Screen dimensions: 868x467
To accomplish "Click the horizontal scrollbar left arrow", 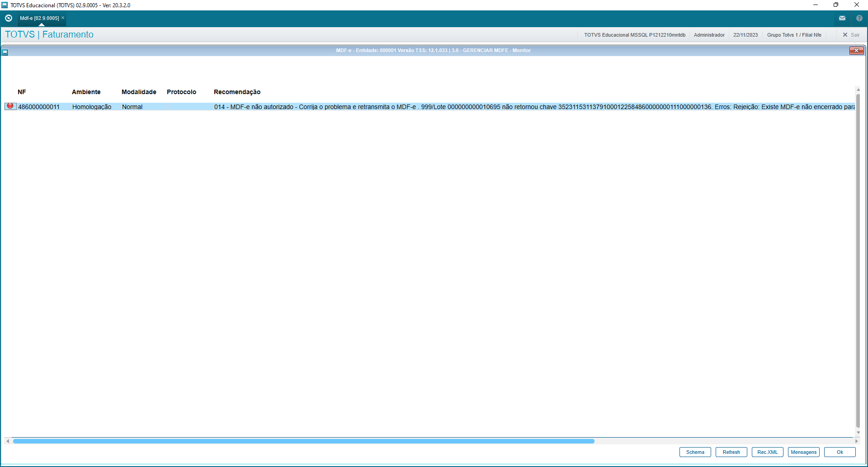I will click(x=8, y=441).
